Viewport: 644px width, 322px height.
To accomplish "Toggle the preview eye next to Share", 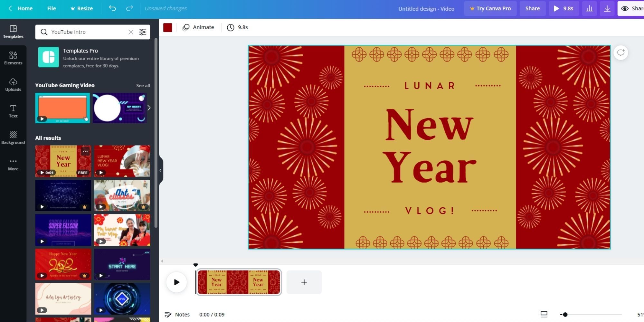I will pos(625,8).
